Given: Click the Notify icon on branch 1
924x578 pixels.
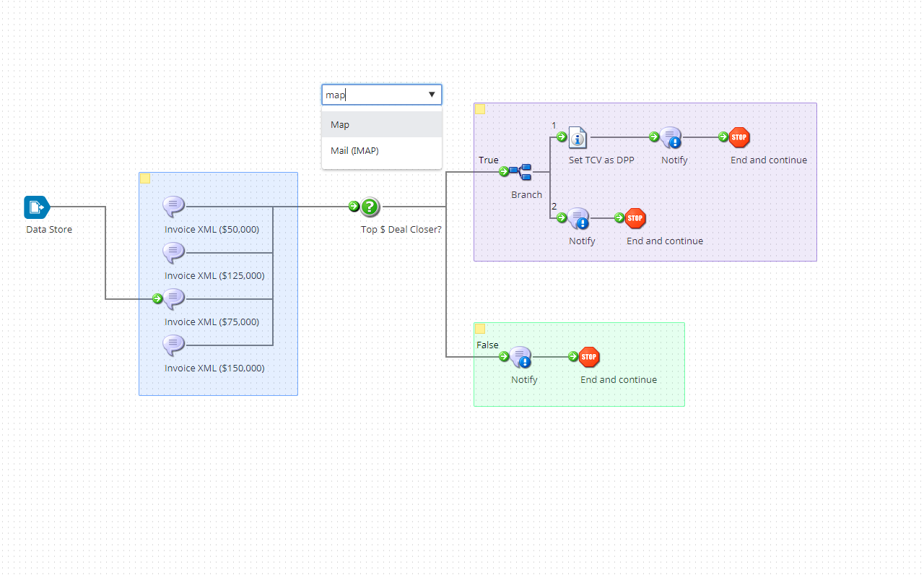Looking at the screenshot, I should (671, 137).
